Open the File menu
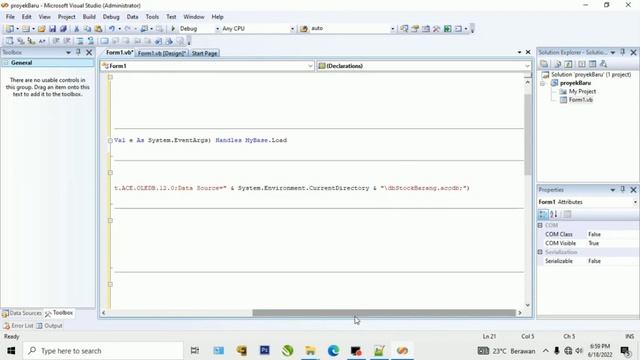Image resolution: width=640 pixels, height=360 pixels. tap(10, 17)
